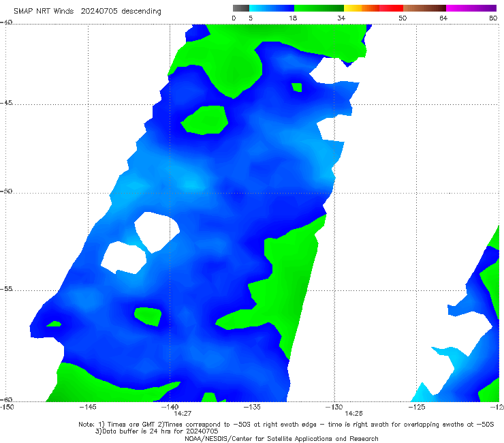
Task: Click the swath time '14:27'
Action: tap(183, 414)
